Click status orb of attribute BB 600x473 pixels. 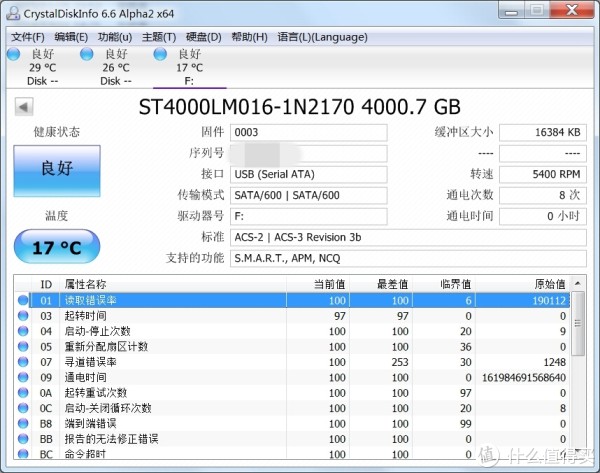23,439
